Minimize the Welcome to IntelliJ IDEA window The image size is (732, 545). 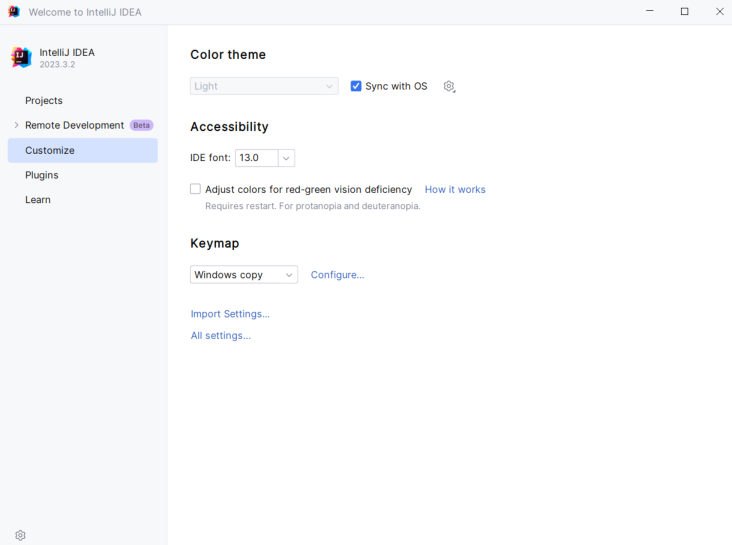click(x=650, y=12)
